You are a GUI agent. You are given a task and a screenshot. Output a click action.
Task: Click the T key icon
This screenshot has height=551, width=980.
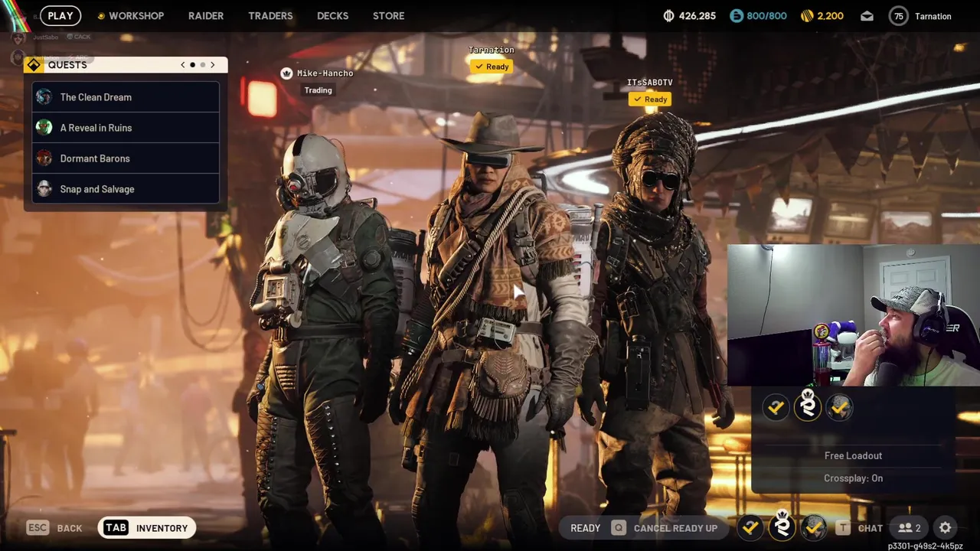[x=843, y=528]
